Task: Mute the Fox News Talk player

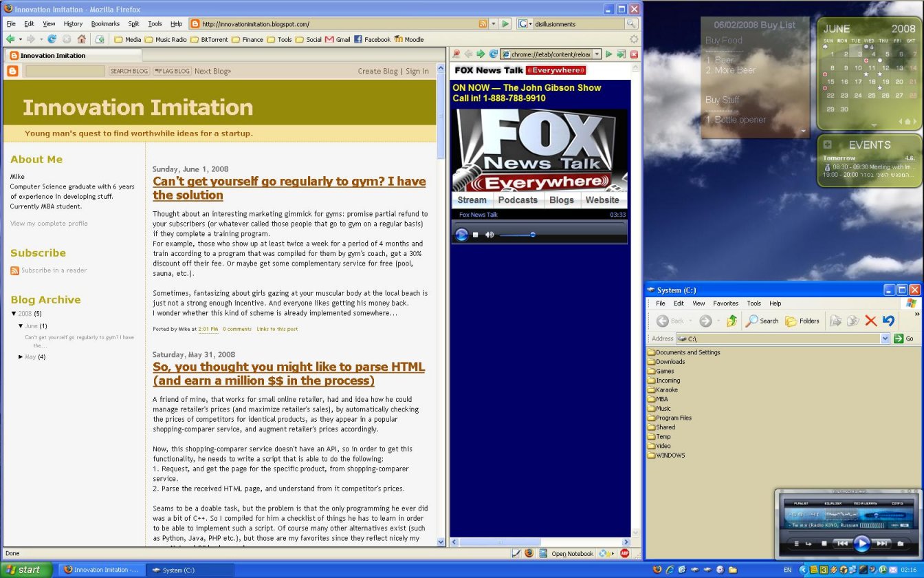Action: click(x=489, y=235)
